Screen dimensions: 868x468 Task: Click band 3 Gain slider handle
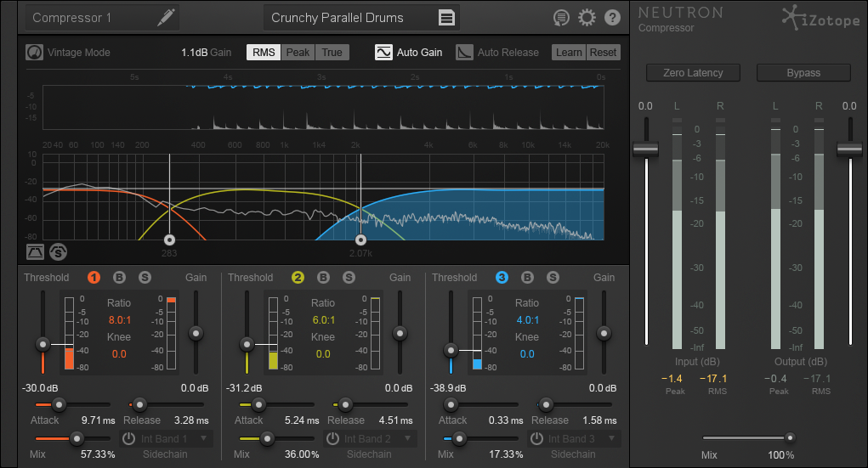pos(604,333)
